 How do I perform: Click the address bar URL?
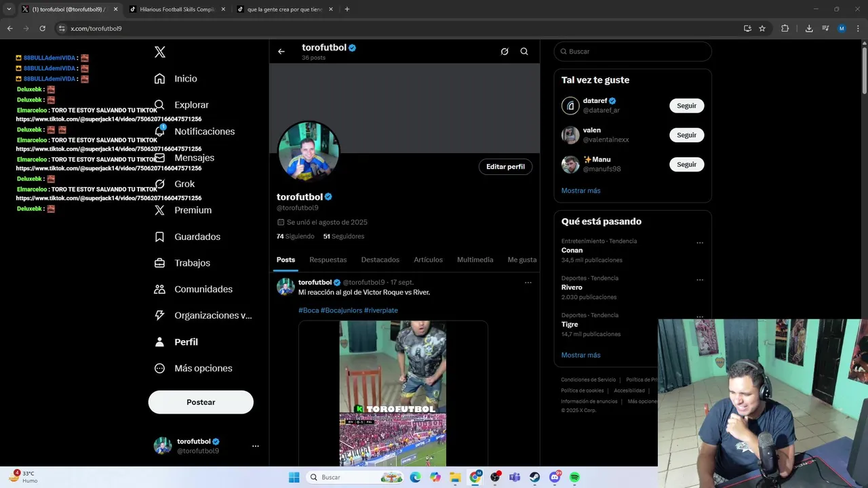tap(96, 28)
